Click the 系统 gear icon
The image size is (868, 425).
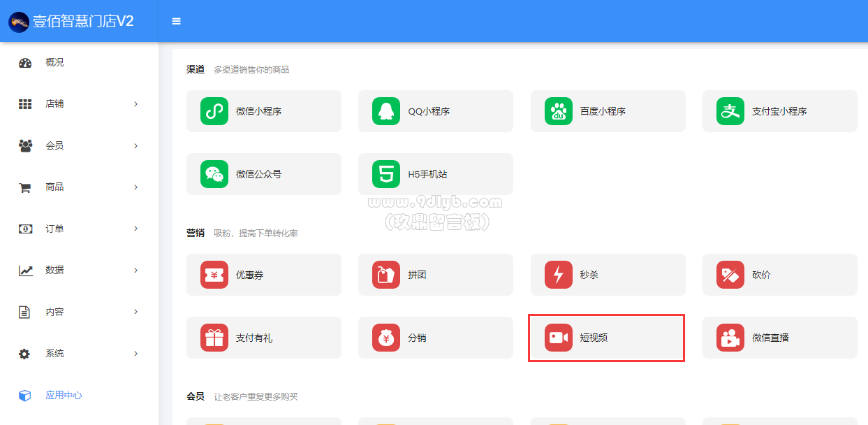(x=25, y=354)
